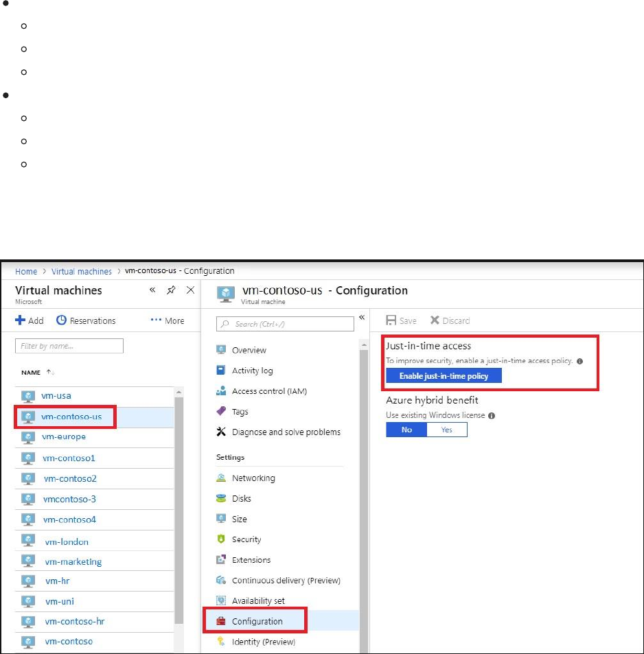Open vm-contoso virtual machine

tap(69, 642)
